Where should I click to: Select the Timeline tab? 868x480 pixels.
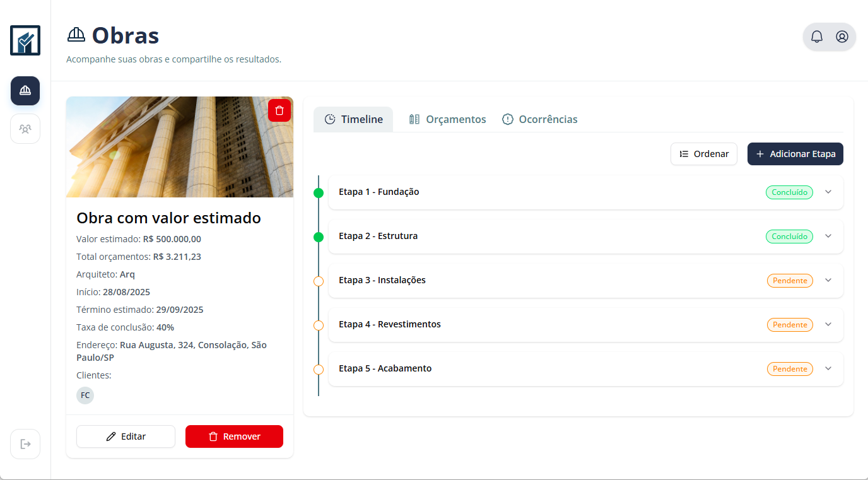pos(353,119)
